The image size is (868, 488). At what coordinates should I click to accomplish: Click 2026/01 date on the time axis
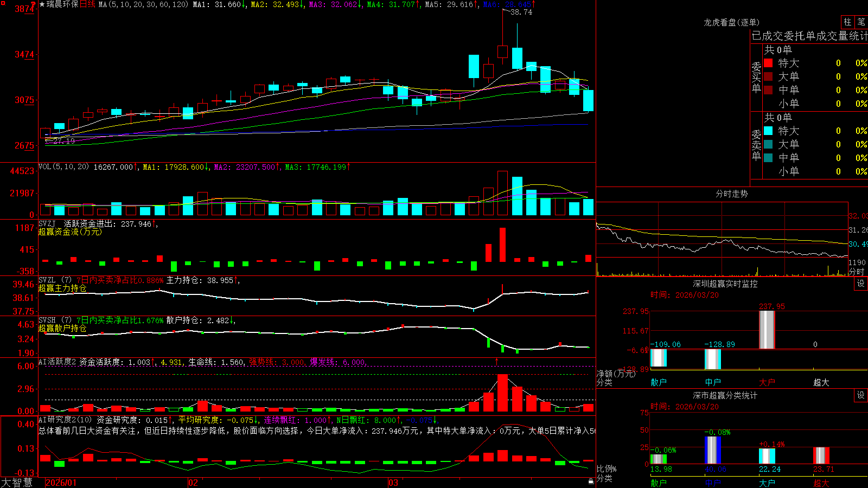(61, 483)
